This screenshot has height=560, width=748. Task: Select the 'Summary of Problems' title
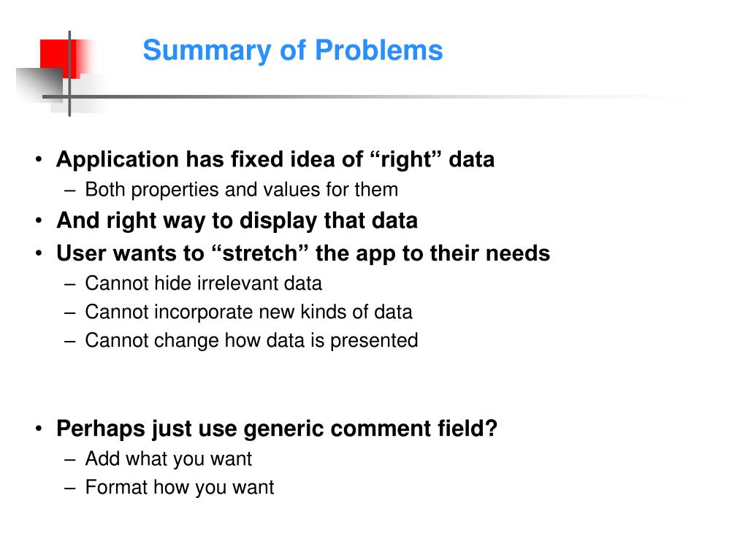click(293, 50)
